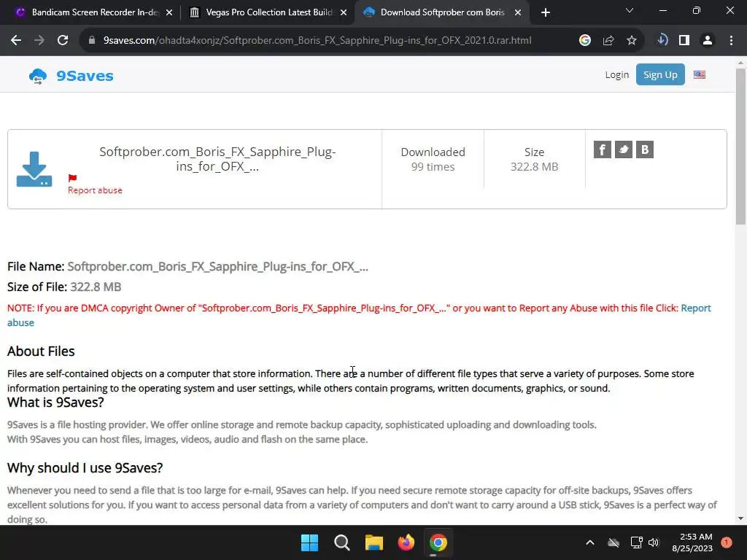This screenshot has height=560, width=747.
Task: Share file on Facebook icon
Action: tap(602, 149)
